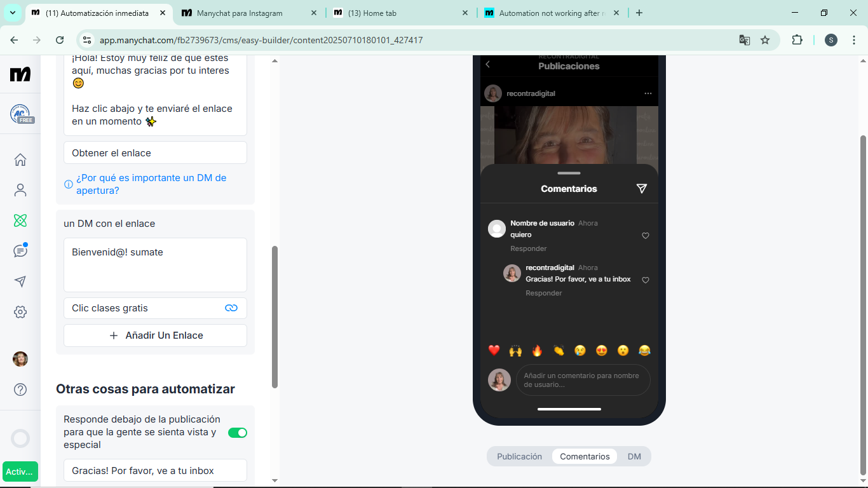Image resolution: width=868 pixels, height=488 pixels.
Task: Click the browser address bar URL
Action: (261, 40)
